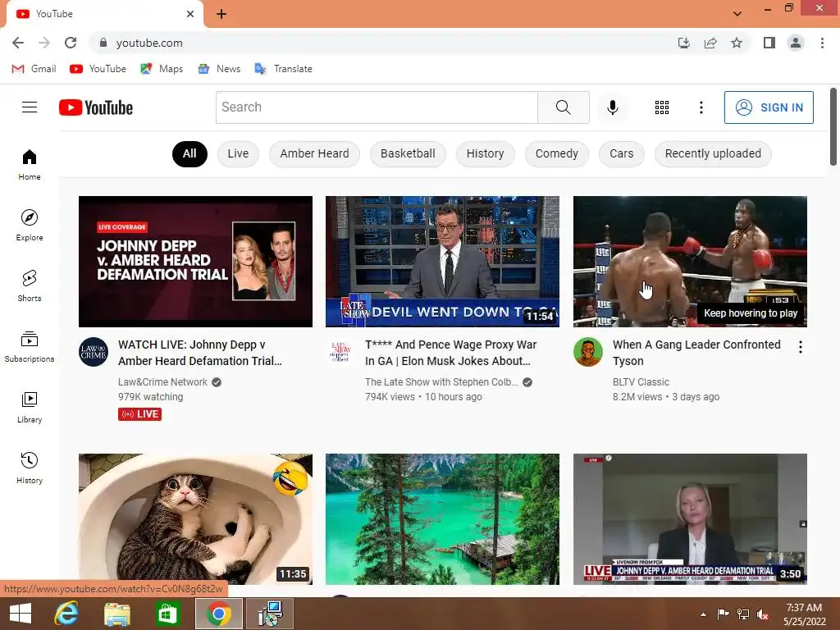This screenshot has height=630, width=840.
Task: Open Johnny Depp v. Amber Heard trial thumbnail
Action: click(195, 262)
